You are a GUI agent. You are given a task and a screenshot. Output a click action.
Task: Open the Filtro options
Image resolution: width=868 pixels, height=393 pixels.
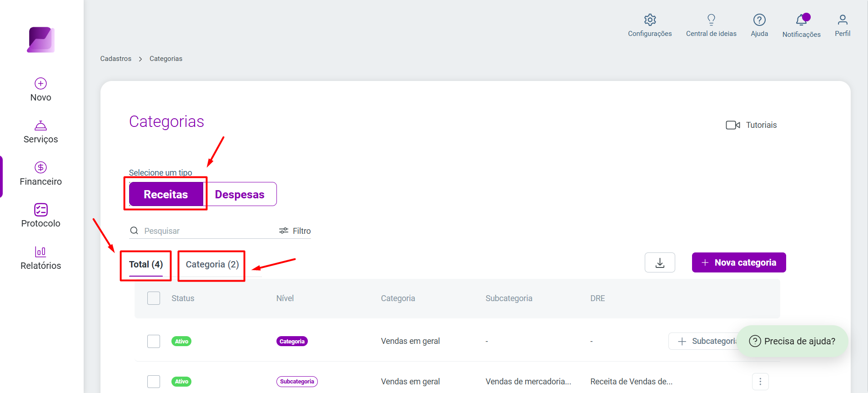295,231
